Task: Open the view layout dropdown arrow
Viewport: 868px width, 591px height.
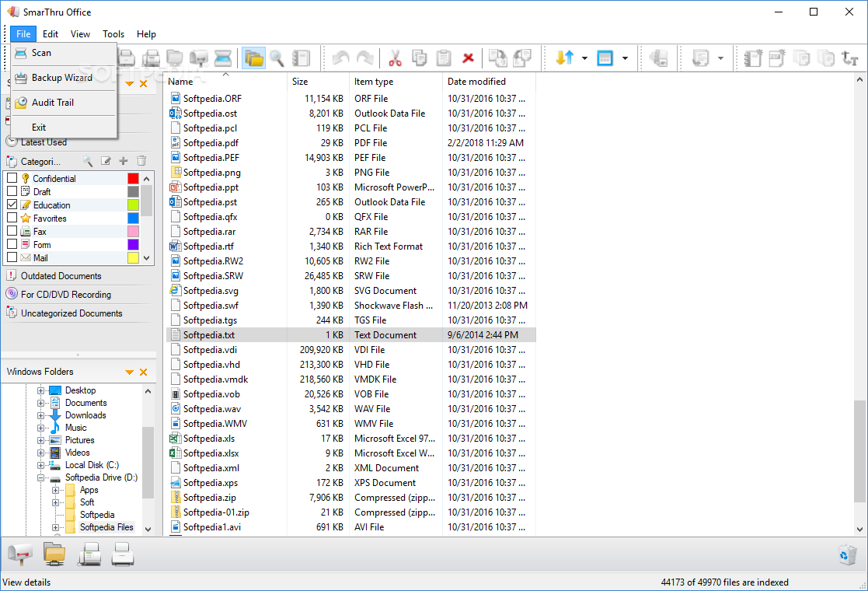Action: pos(625,58)
